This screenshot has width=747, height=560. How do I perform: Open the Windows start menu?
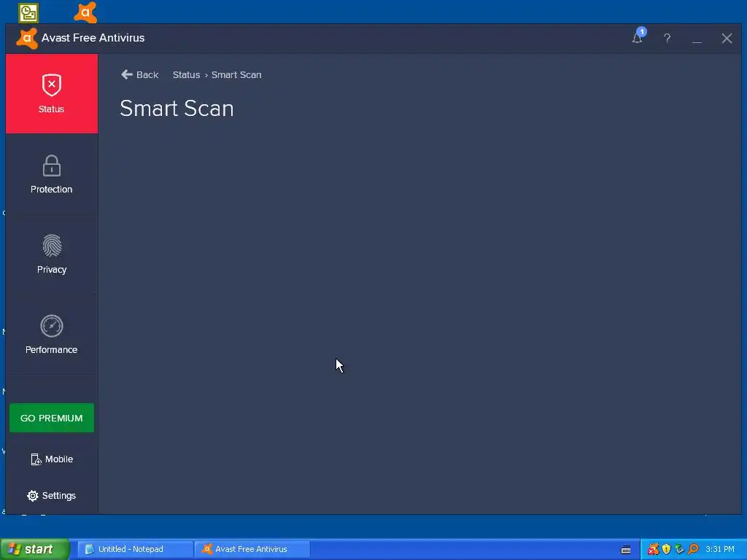pyautogui.click(x=34, y=549)
